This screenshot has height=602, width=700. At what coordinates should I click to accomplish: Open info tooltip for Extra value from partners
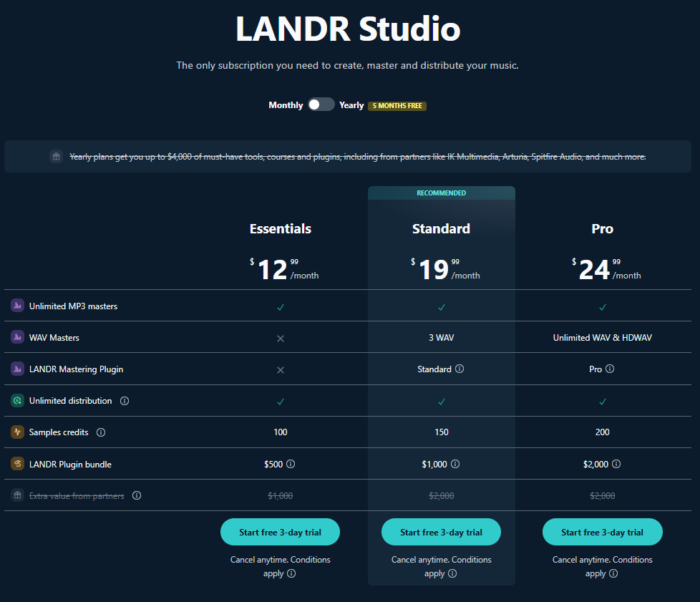137,495
